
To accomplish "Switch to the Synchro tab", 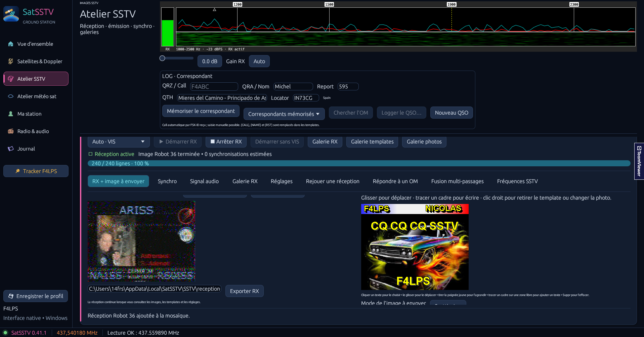I will [x=167, y=181].
